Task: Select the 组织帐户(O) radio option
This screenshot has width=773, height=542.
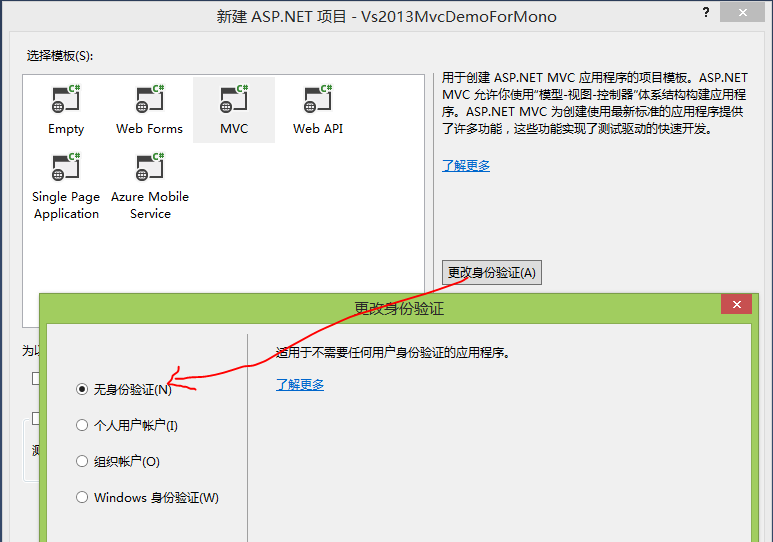Action: click(82, 461)
